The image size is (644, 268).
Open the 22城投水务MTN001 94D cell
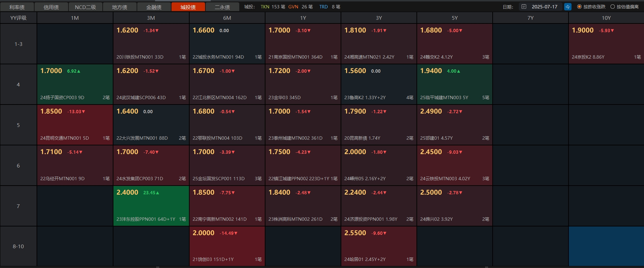pyautogui.click(x=227, y=44)
